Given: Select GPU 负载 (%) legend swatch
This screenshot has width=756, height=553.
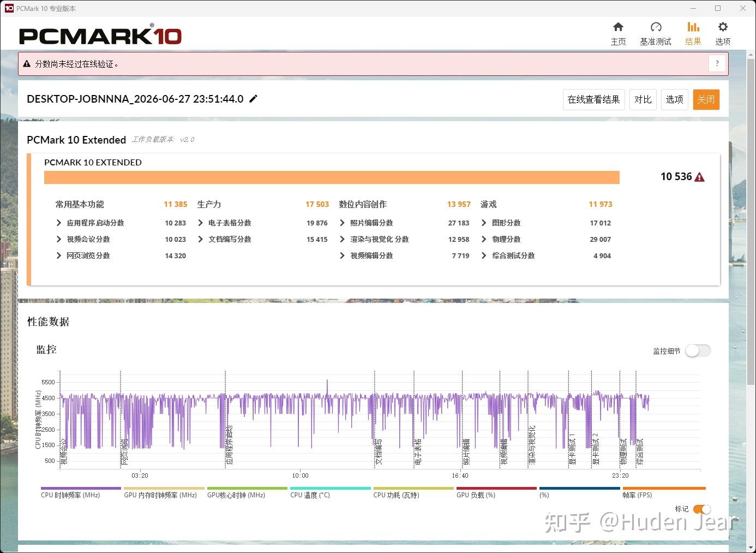Looking at the screenshot, I should coord(496,489).
